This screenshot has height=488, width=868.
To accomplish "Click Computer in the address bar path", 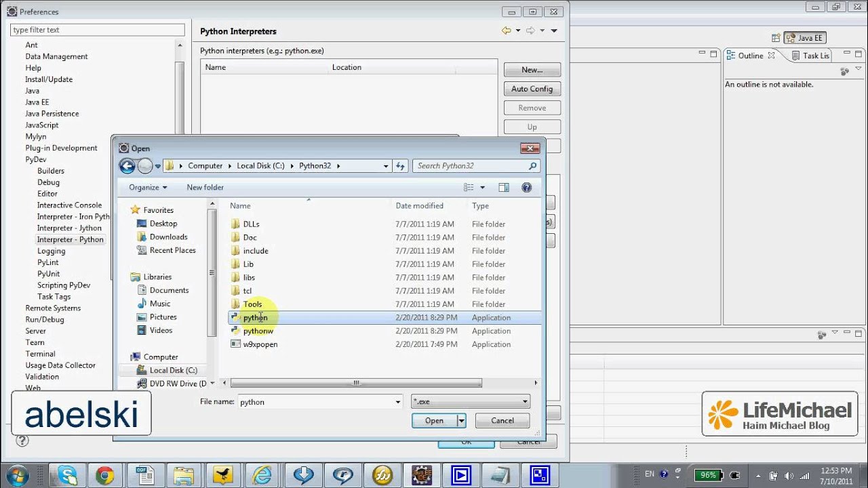I will click(205, 165).
